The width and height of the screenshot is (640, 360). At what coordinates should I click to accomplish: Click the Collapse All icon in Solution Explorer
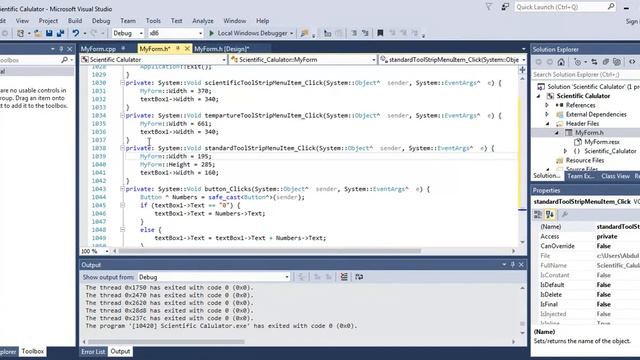pyautogui.click(x=605, y=62)
